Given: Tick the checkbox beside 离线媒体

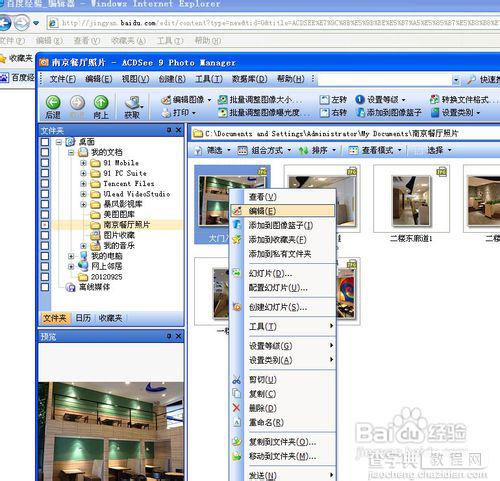Looking at the screenshot, I should (x=45, y=287).
